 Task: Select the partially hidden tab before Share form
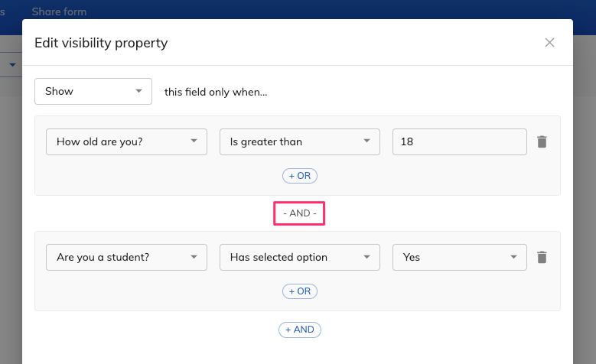(x=2, y=11)
